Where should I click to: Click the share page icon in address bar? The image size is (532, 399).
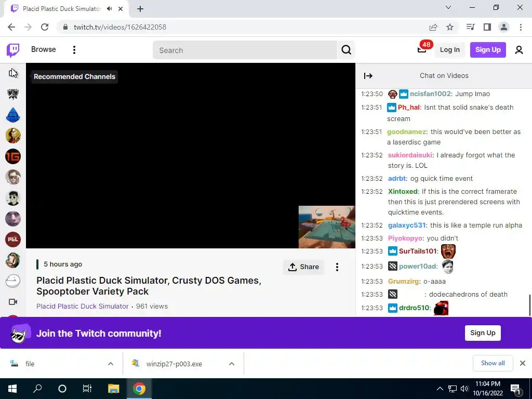click(433, 27)
